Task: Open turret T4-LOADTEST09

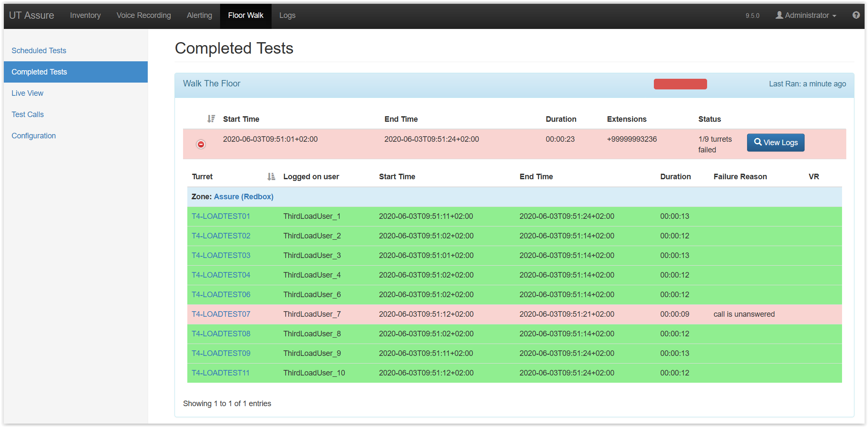Action: pyautogui.click(x=221, y=353)
